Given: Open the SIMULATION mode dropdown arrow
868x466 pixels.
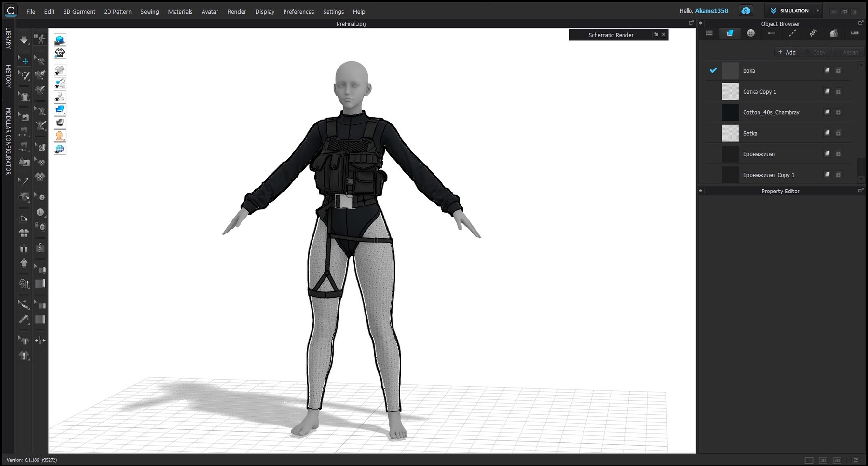Looking at the screenshot, I should pyautogui.click(x=817, y=11).
